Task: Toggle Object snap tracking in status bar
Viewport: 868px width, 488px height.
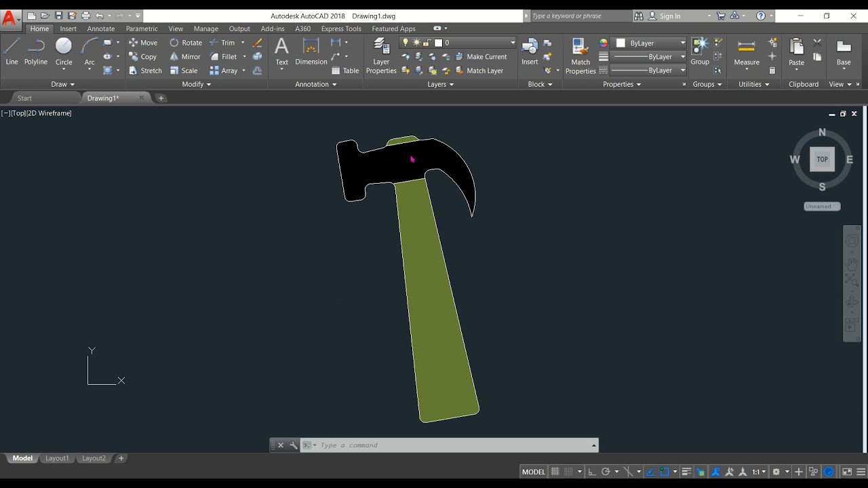Action: pyautogui.click(x=650, y=472)
